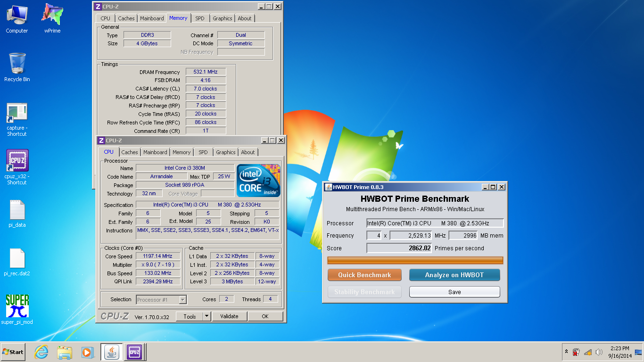Open the Mainboard tab in front CPU-Z window
Screen dimensions: 644x362
155,152
